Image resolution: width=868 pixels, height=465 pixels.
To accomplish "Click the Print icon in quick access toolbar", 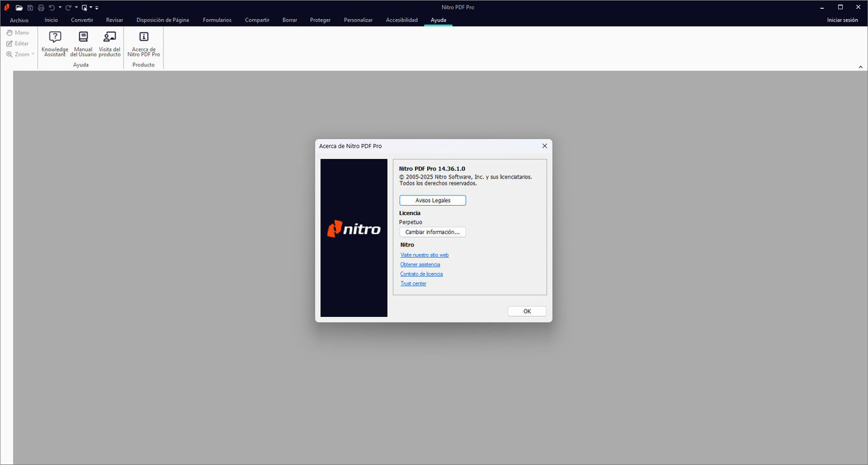I will point(41,7).
